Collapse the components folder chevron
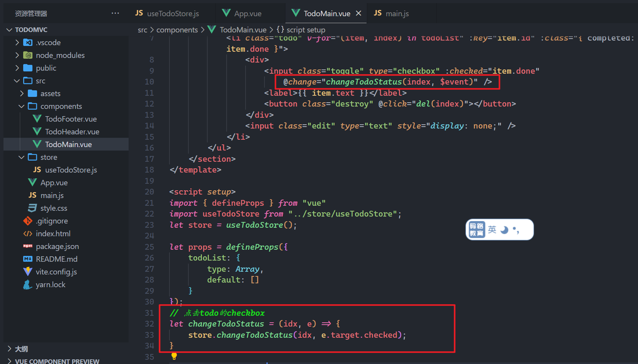The width and height of the screenshot is (638, 364). click(x=22, y=106)
